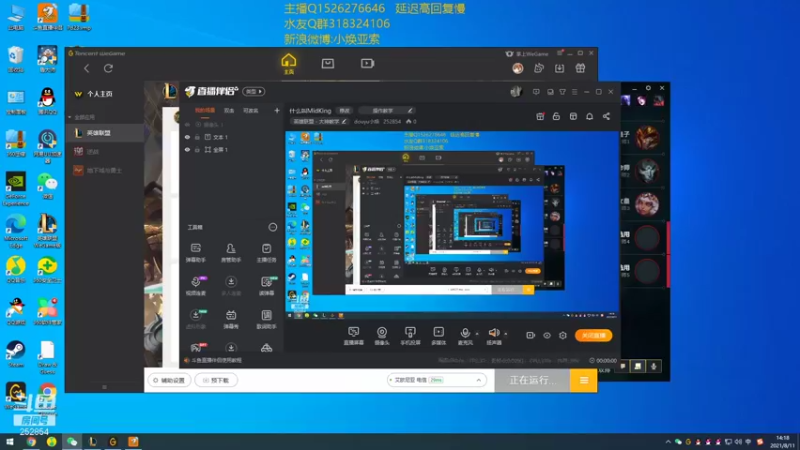
Task: Open 房管助手 tool
Action: [231, 253]
